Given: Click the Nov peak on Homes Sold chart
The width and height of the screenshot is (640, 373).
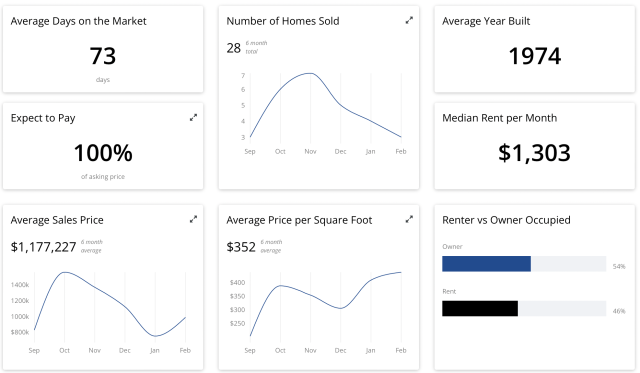Looking at the screenshot, I should pos(310,73).
